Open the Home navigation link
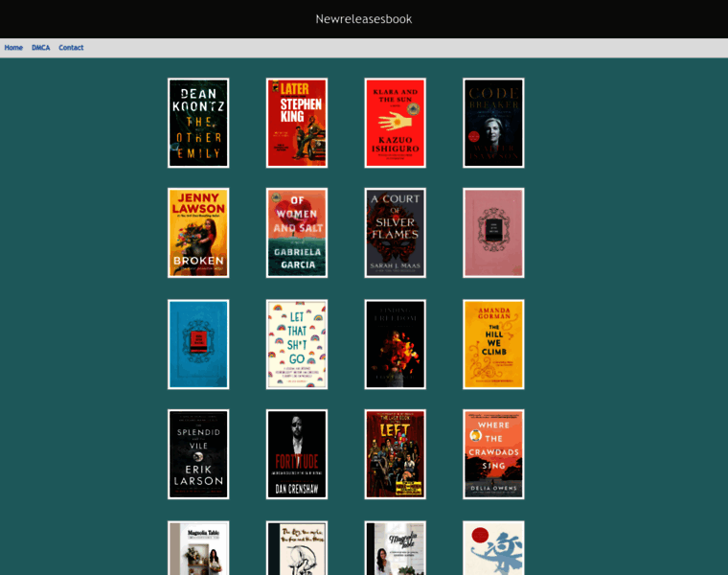This screenshot has height=575, width=728. point(13,47)
